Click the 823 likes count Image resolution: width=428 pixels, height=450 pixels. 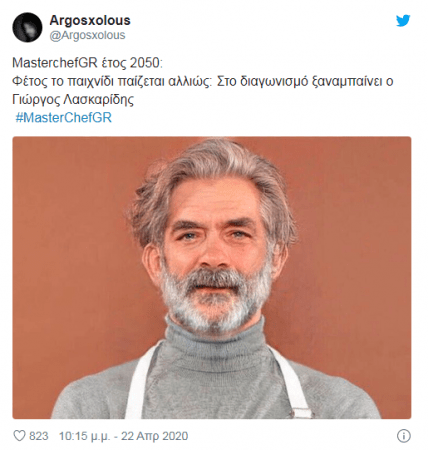(39, 436)
